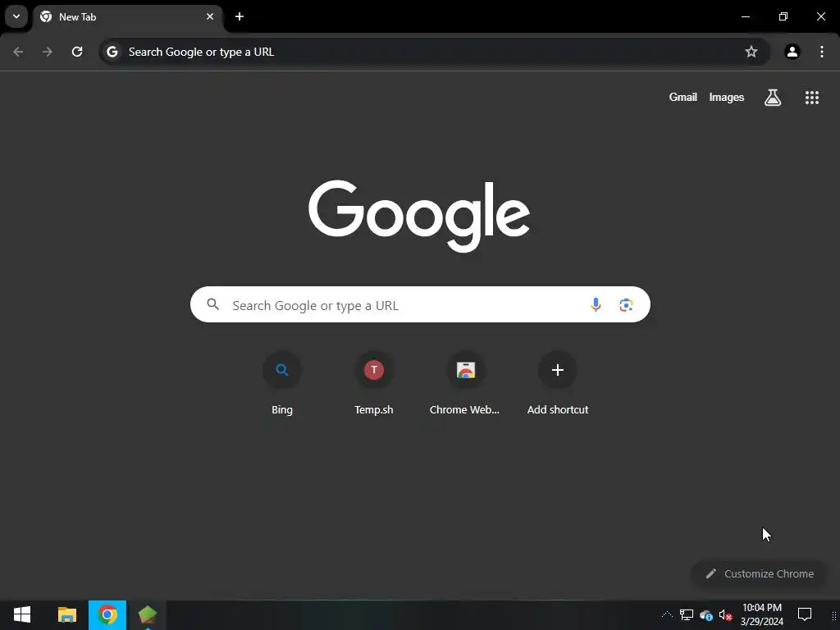This screenshot has height=630, width=840.
Task: Click the magnifier icon in search box
Action: [213, 305]
